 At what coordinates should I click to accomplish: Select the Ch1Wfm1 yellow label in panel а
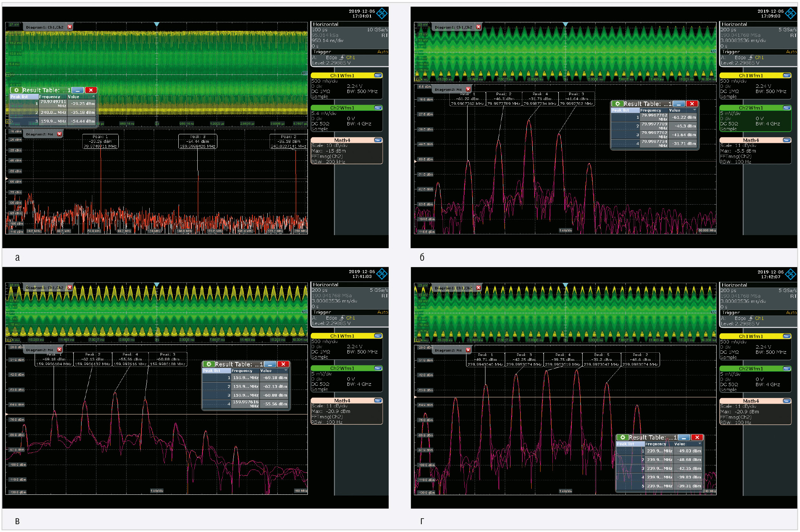coord(342,76)
